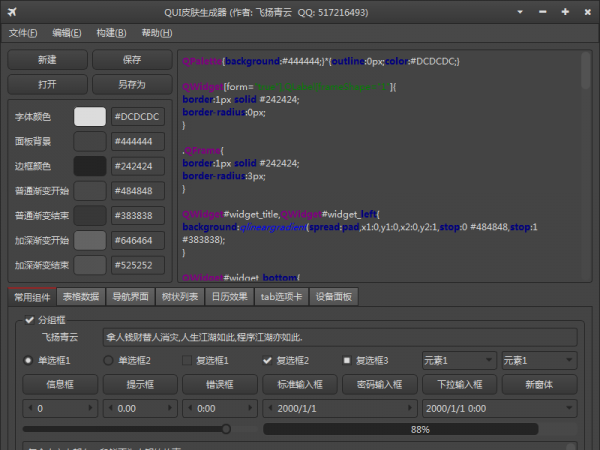Click the app logo icon in title bar

(x=12, y=11)
